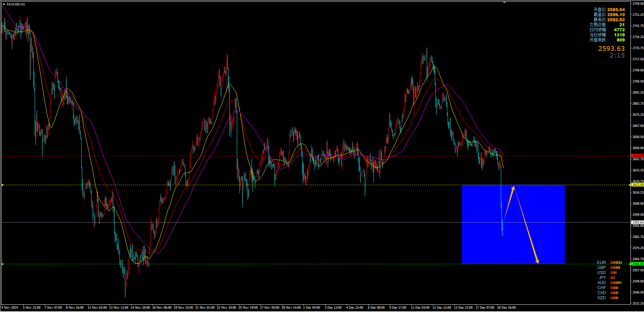The image size is (644, 312).
Task: Click the left-edge handle of the yellow 2622 line
Action: [3, 185]
